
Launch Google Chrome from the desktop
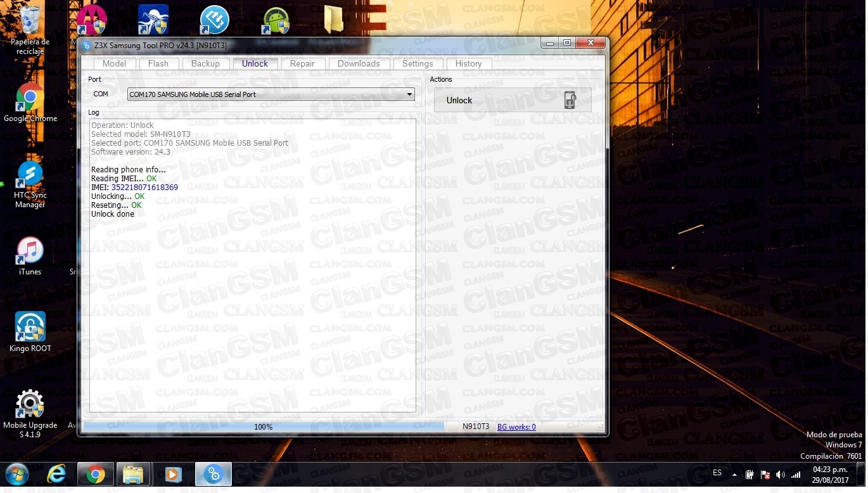(30, 103)
